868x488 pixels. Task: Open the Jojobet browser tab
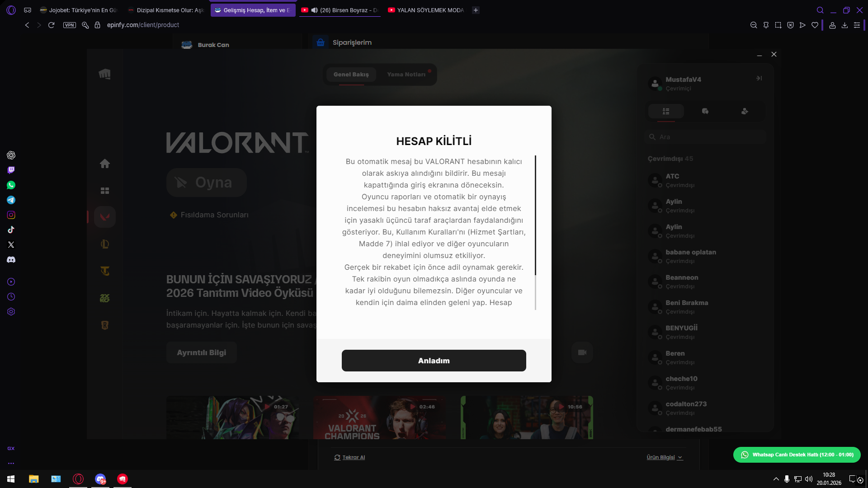78,10
